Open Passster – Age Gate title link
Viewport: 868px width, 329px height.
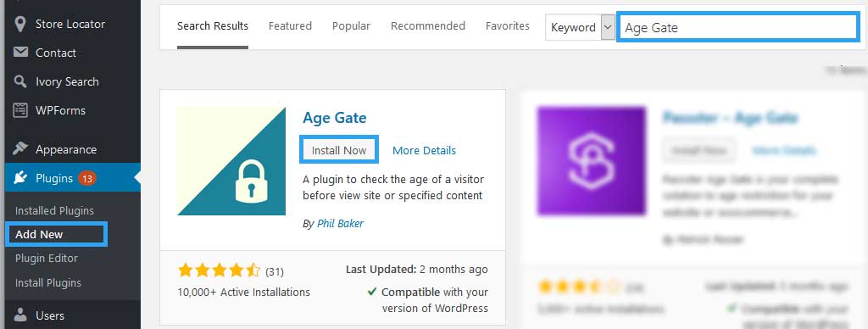coord(730,117)
